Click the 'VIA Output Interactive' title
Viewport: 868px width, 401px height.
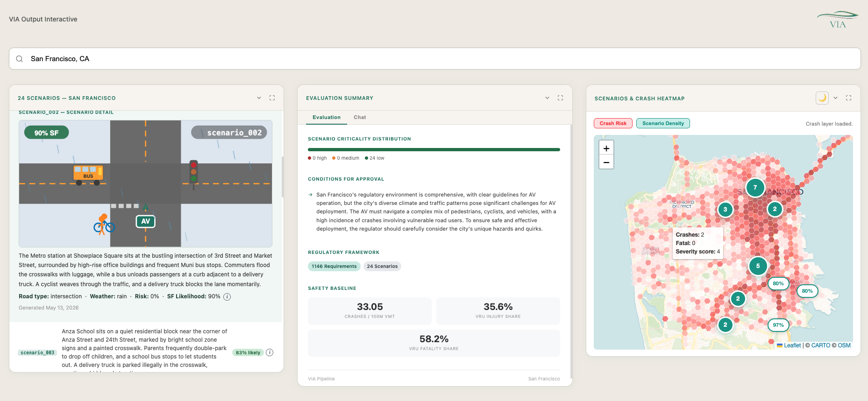(43, 19)
